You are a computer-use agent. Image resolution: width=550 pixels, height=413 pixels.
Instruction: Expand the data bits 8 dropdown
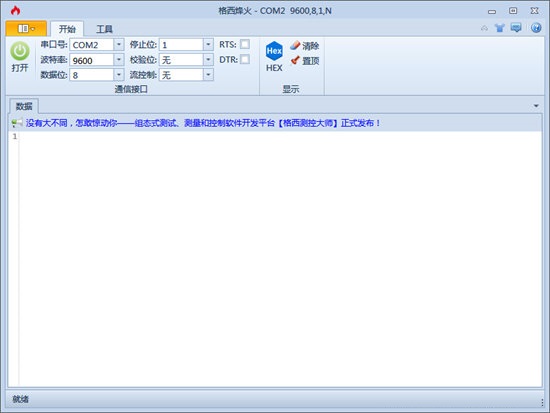point(119,74)
